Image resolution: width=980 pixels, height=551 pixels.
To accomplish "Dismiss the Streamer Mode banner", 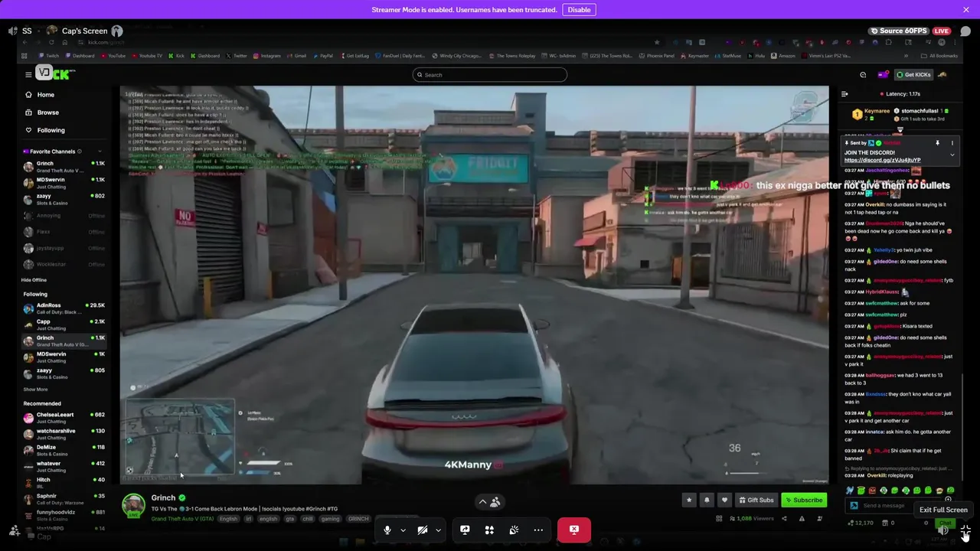I will pos(966,9).
